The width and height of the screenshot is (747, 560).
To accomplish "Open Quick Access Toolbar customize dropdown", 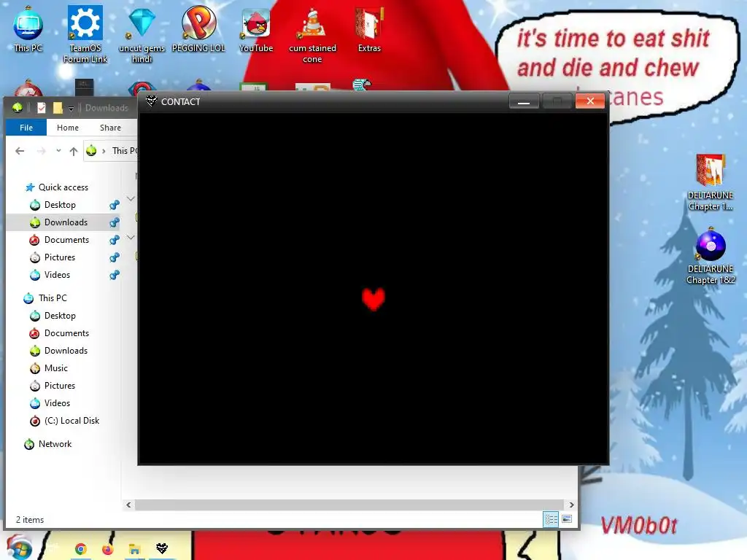I will click(71, 109).
